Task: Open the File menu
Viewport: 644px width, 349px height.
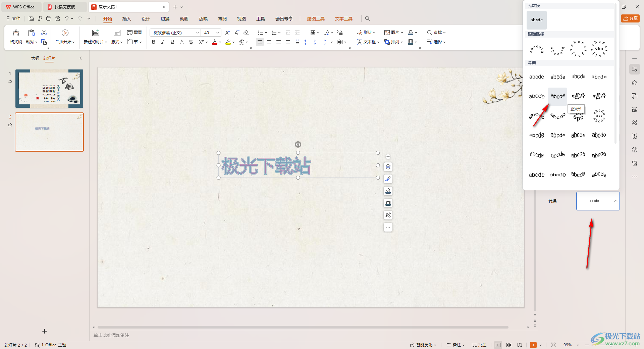Action: (13, 18)
